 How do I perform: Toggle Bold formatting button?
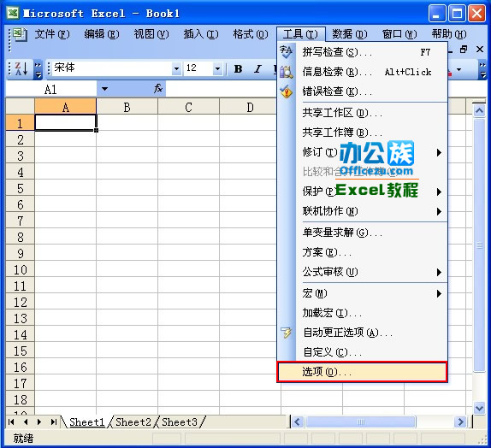pos(238,68)
